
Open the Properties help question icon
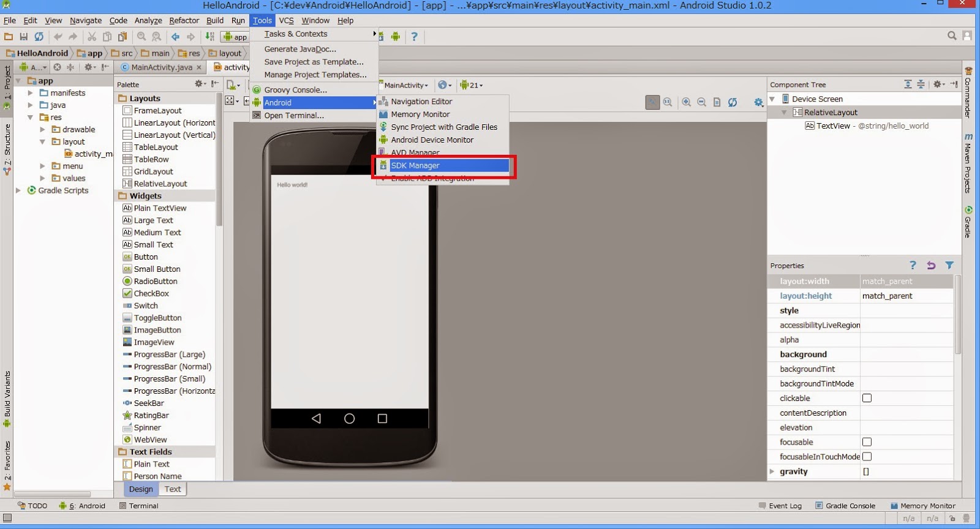(x=913, y=265)
